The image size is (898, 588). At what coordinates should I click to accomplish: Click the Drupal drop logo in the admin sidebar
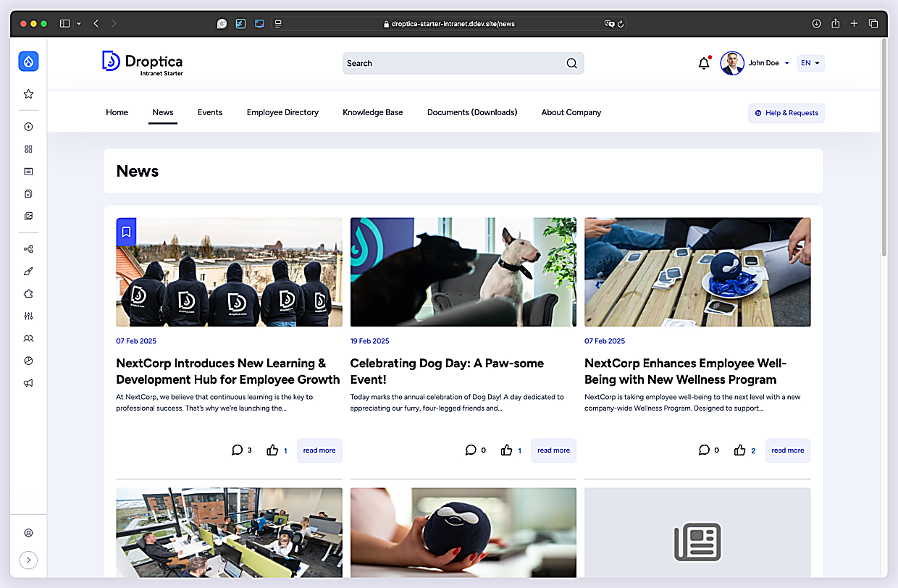(x=28, y=62)
